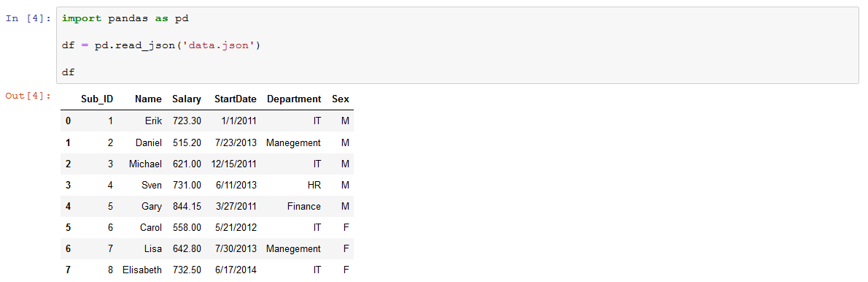868x282 pixels.
Task: Select the Salary column header
Action: [187, 99]
